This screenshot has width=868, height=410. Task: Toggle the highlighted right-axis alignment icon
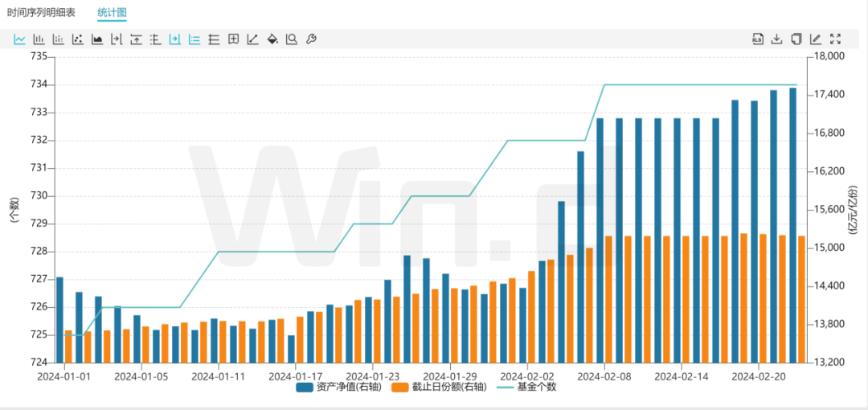coord(174,39)
